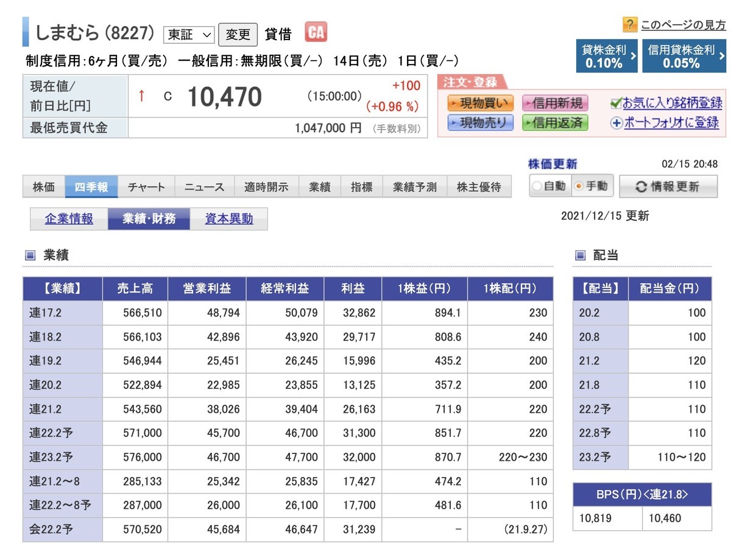Open the 株主優待 tab
This screenshot has width=731, height=560.
[x=479, y=187]
